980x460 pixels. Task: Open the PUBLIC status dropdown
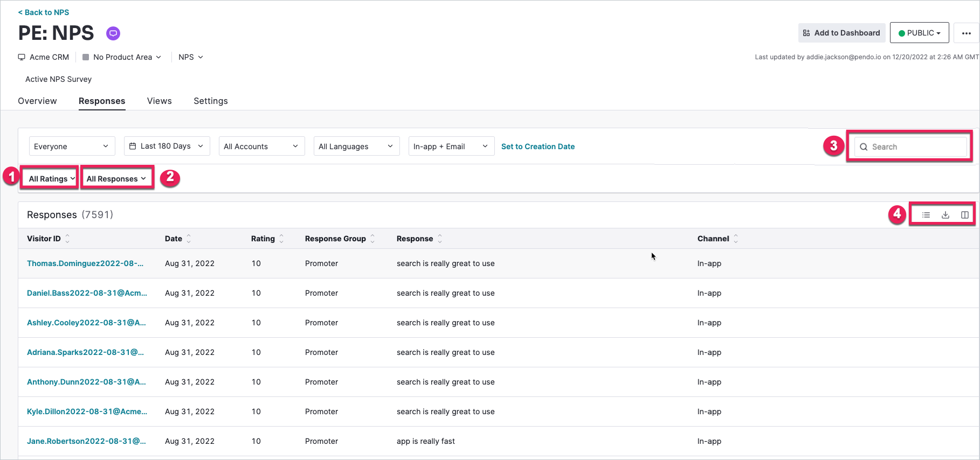920,33
